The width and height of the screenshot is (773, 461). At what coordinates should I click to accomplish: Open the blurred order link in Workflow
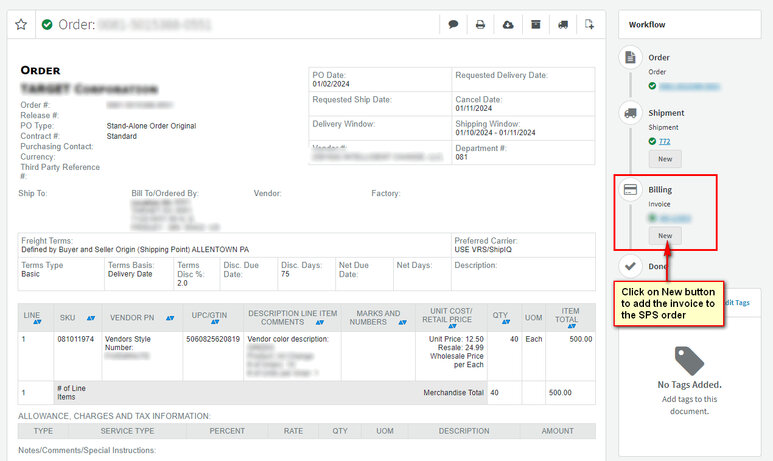tap(689, 86)
